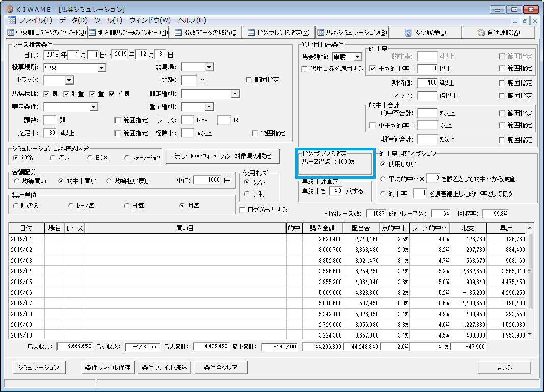544x392 pixels.
Task: Toggle 平均的中率× checkbox
Action: pos(373,68)
